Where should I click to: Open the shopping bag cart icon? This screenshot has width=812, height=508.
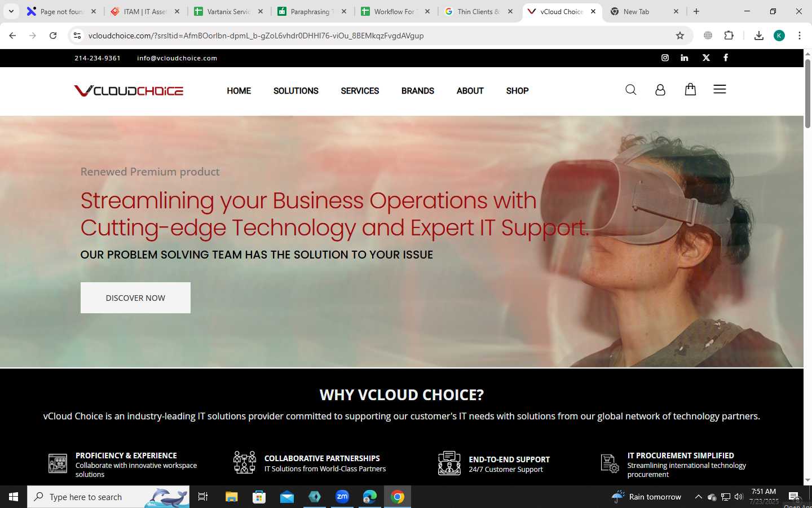pyautogui.click(x=690, y=89)
